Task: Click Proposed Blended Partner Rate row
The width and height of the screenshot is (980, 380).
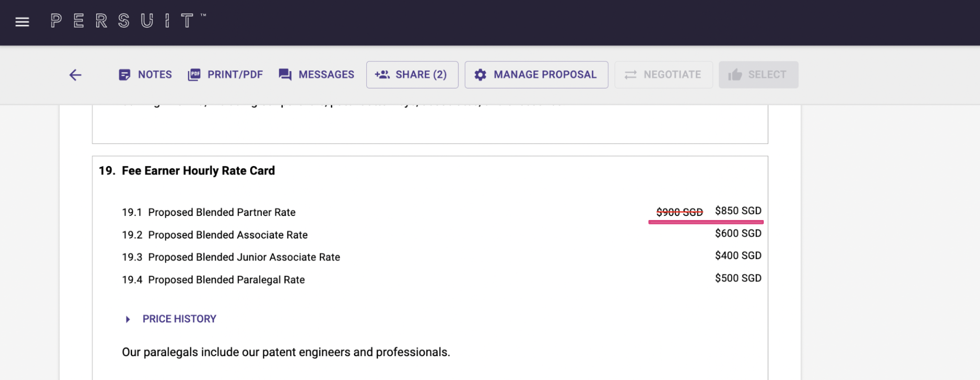Action: tap(441, 212)
